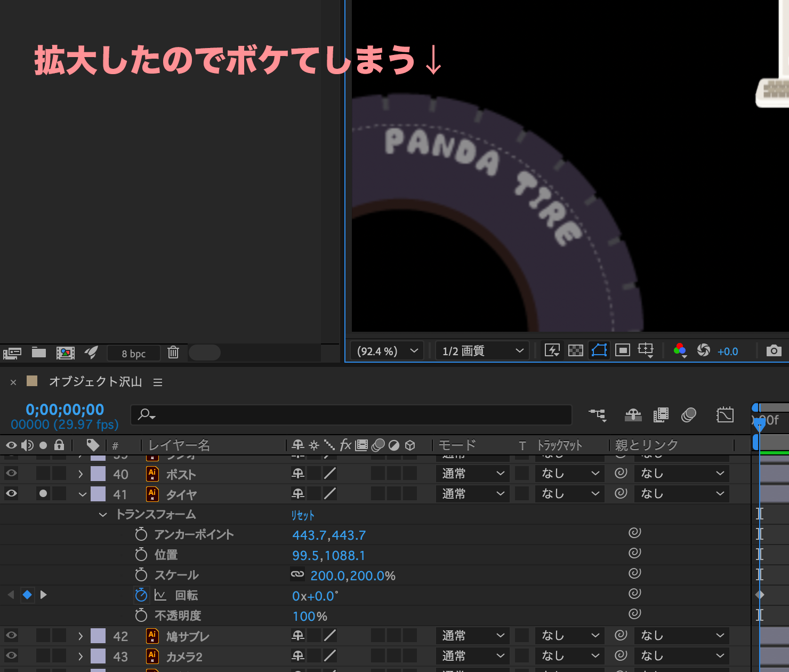This screenshot has height=672, width=789.
Task: Hide the ポスト layer with eye icon
Action: pos(11,473)
